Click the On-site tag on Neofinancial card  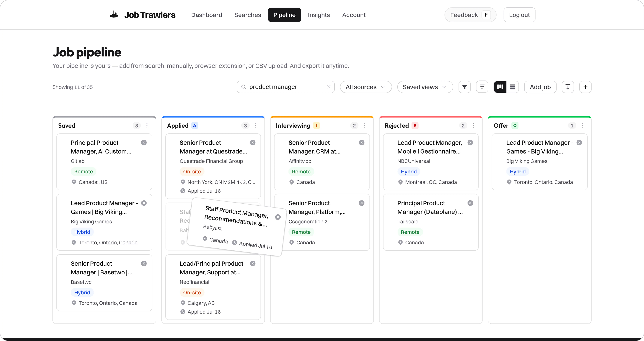click(x=192, y=292)
